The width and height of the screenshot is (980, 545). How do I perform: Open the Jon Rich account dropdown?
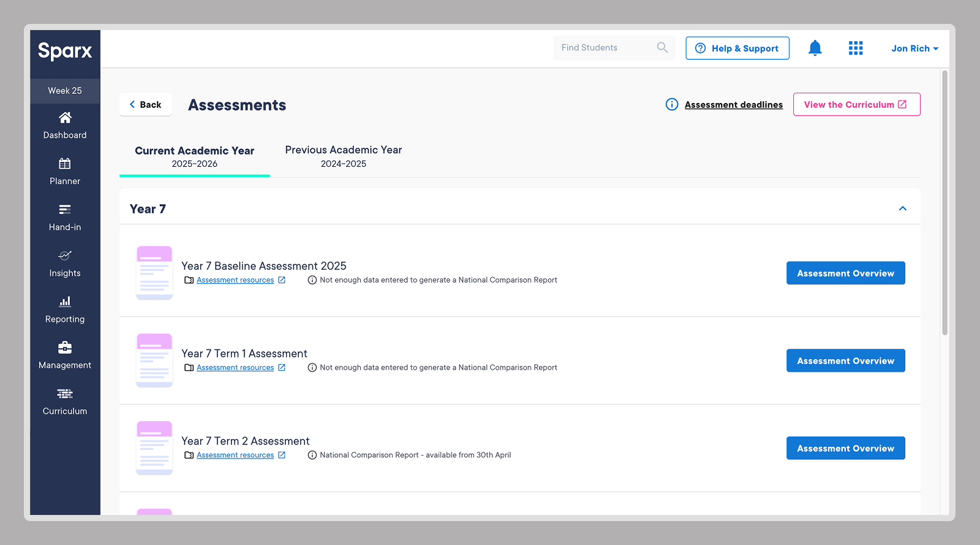914,48
